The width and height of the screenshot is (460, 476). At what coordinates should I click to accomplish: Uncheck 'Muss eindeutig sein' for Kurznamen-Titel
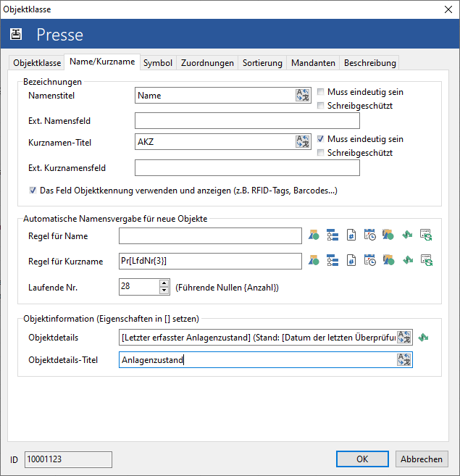click(x=320, y=138)
